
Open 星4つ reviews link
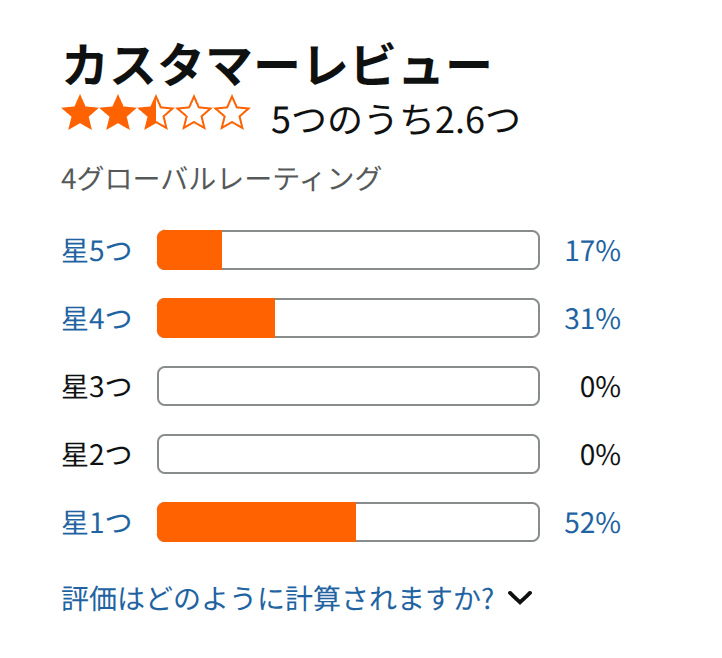(x=97, y=319)
